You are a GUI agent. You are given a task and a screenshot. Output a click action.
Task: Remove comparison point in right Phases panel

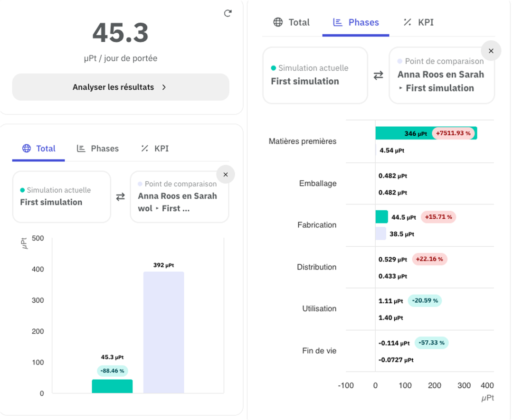point(491,51)
